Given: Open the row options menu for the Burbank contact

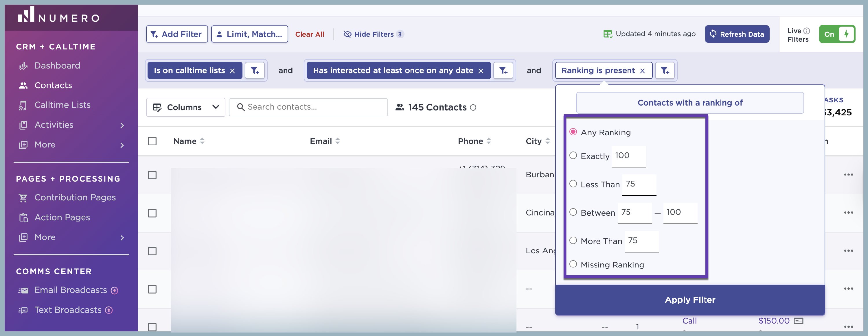Looking at the screenshot, I should pos(848,174).
